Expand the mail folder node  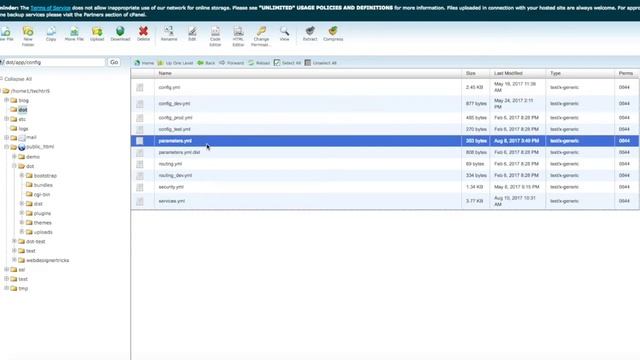pos(7,138)
